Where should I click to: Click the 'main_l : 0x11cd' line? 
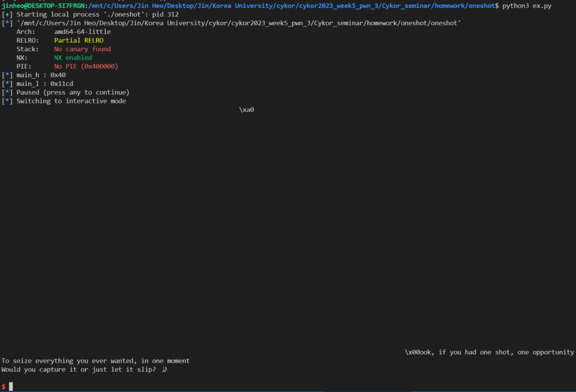pos(38,84)
